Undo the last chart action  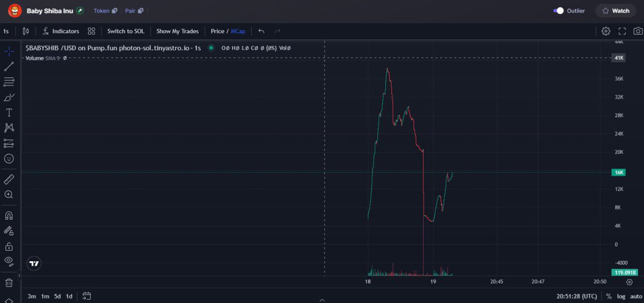pyautogui.click(x=261, y=31)
